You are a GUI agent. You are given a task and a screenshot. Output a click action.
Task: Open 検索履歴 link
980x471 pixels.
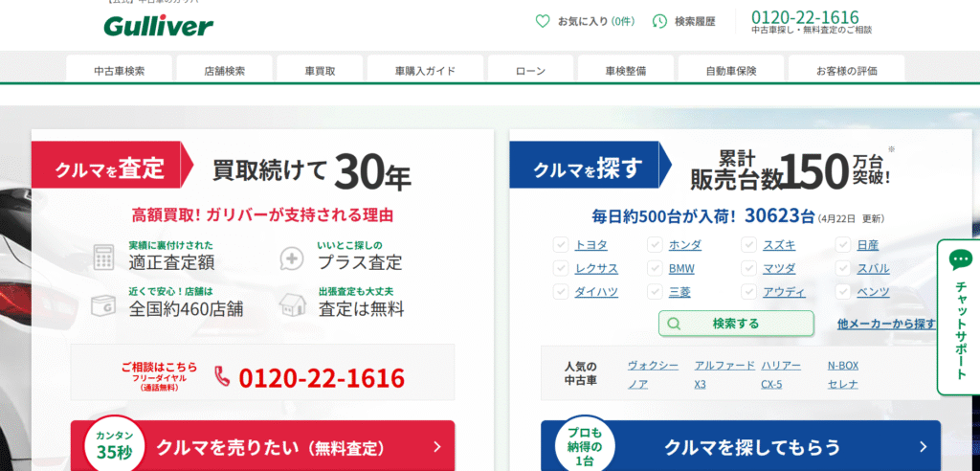683,21
